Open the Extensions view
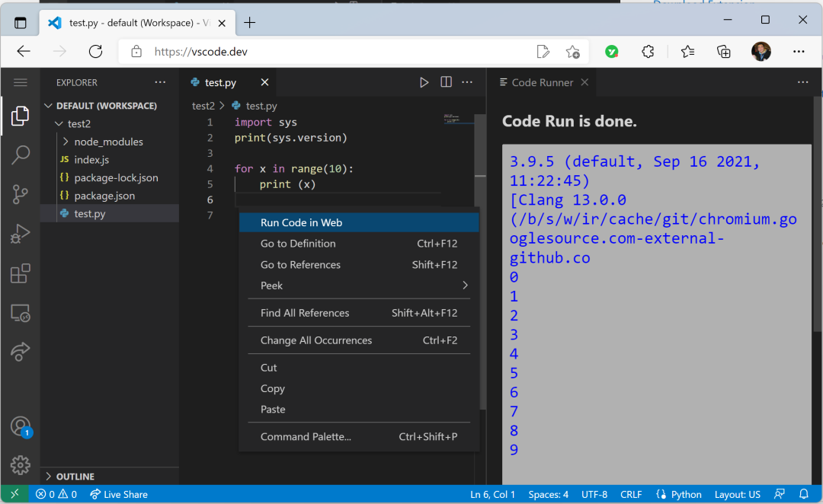This screenshot has width=823, height=504. point(20,273)
